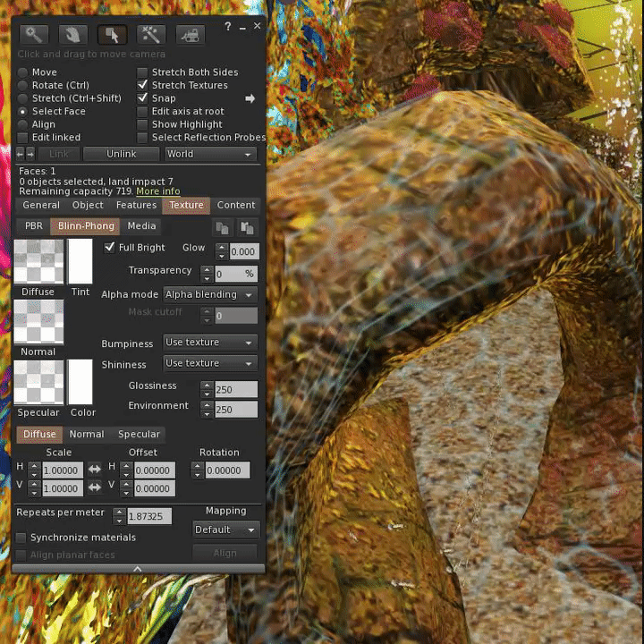Select the Move hand tool
Viewport: 644px width, 644px height.
72,35
